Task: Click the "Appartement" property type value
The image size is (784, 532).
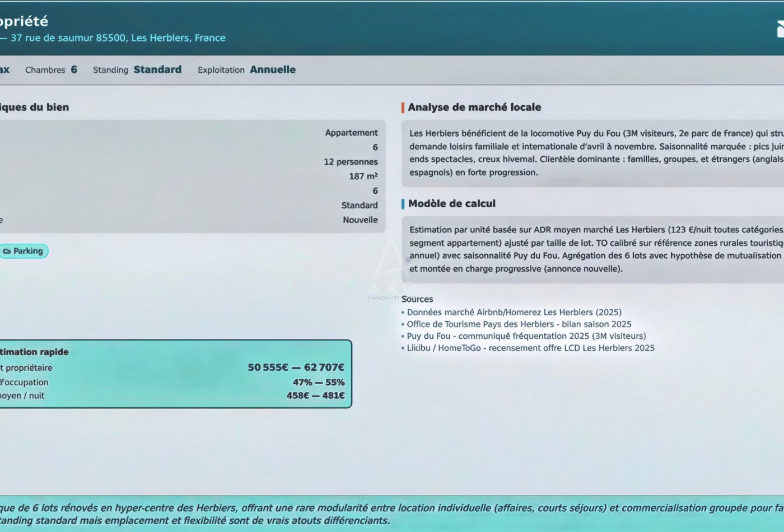Action: pos(351,133)
